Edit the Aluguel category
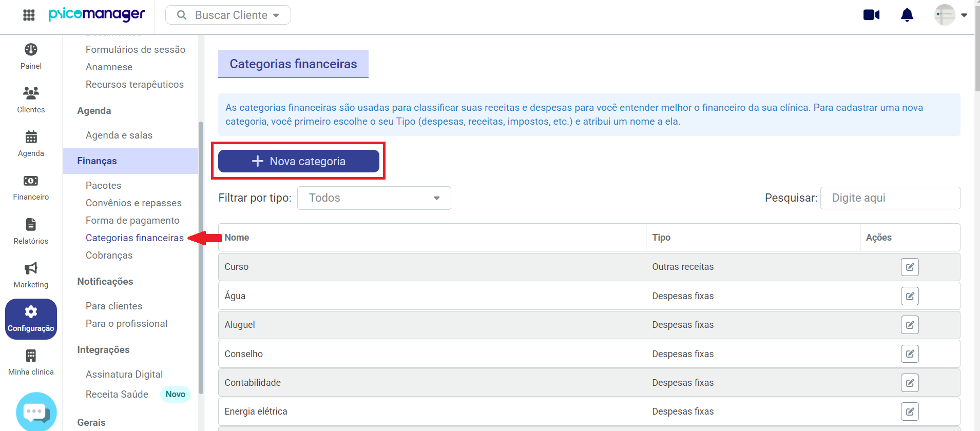980x431 pixels. [x=910, y=325]
